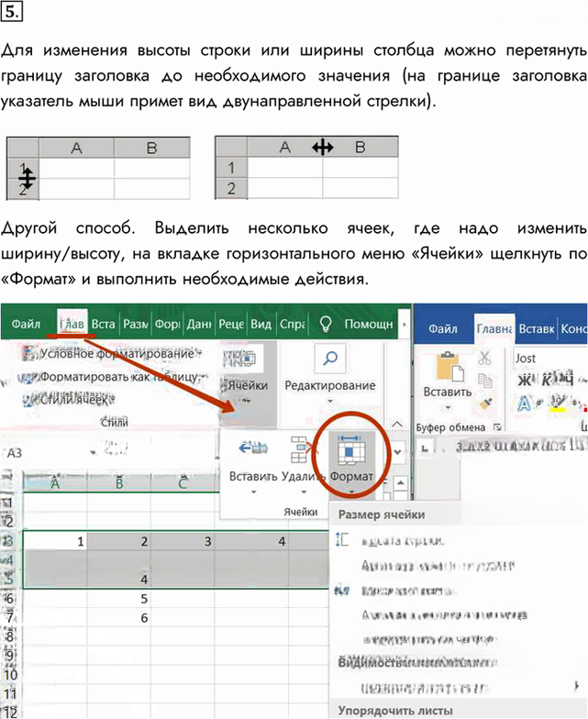Switch to the Вид tab in Excel

(261, 325)
